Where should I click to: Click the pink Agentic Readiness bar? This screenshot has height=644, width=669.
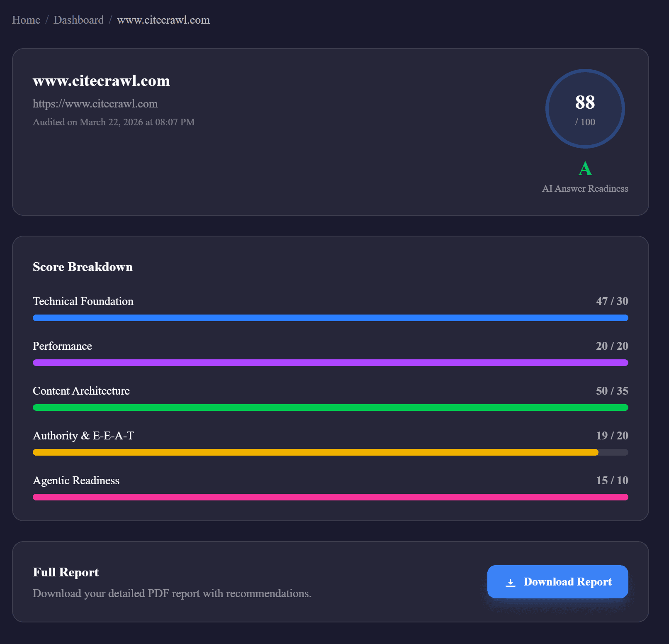(331, 497)
